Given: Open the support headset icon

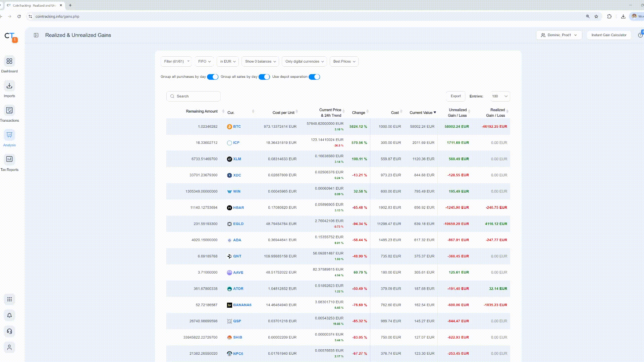Looking at the screenshot, I should tap(9, 331).
